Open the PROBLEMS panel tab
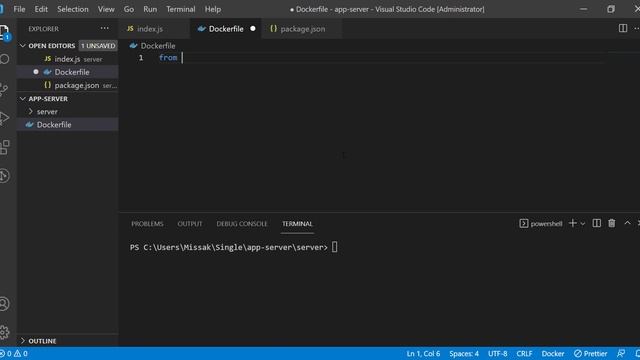The height and width of the screenshot is (360, 640). tap(147, 224)
